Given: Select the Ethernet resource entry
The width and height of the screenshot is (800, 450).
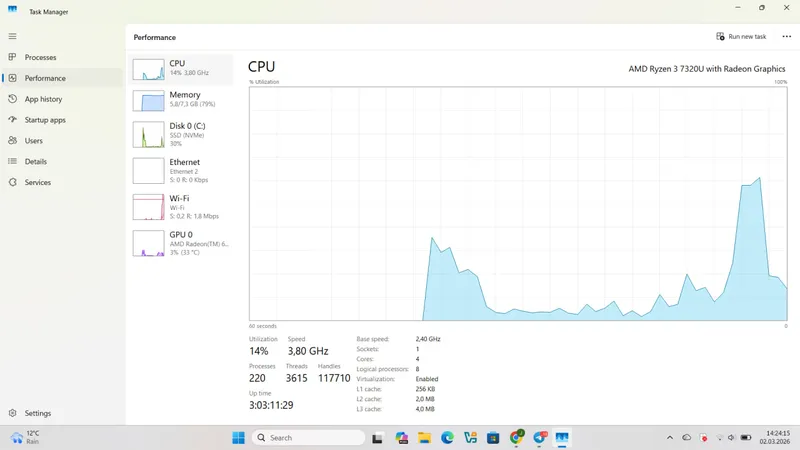Looking at the screenshot, I should [x=181, y=171].
